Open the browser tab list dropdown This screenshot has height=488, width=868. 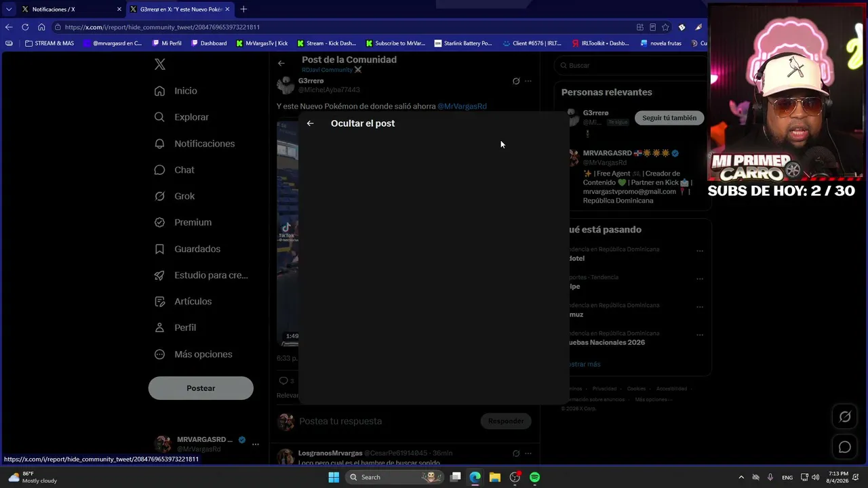[8, 9]
